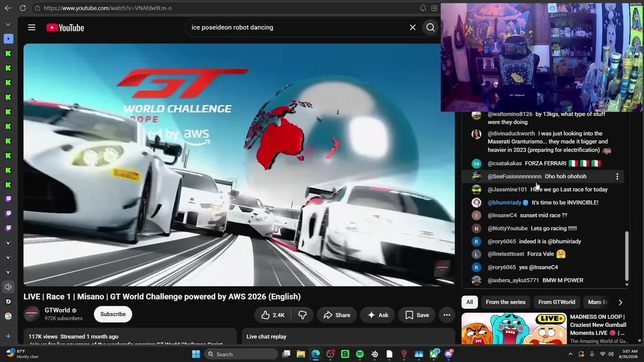The width and height of the screenshot is (644, 362).
Task: Click the video title LIVE Race 1 Misano
Action: pyautogui.click(x=162, y=297)
